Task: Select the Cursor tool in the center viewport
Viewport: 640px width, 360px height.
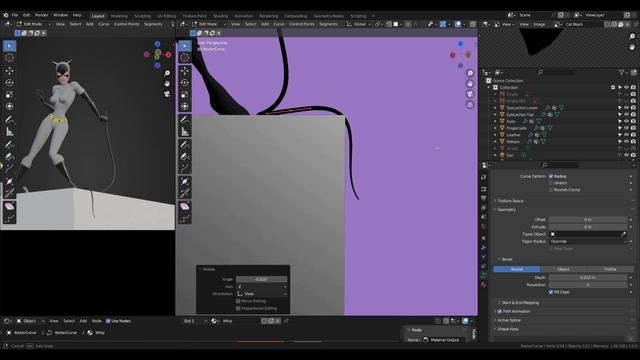Action: [x=184, y=58]
